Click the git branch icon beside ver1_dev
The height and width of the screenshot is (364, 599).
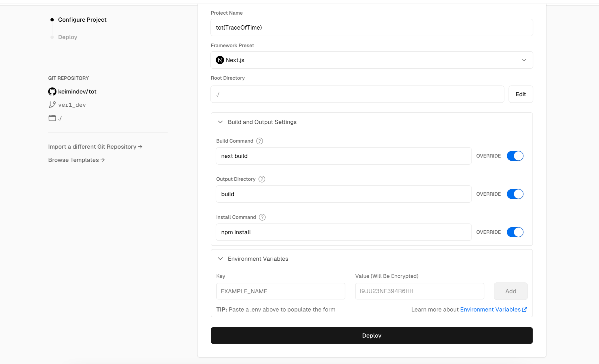[x=52, y=105]
